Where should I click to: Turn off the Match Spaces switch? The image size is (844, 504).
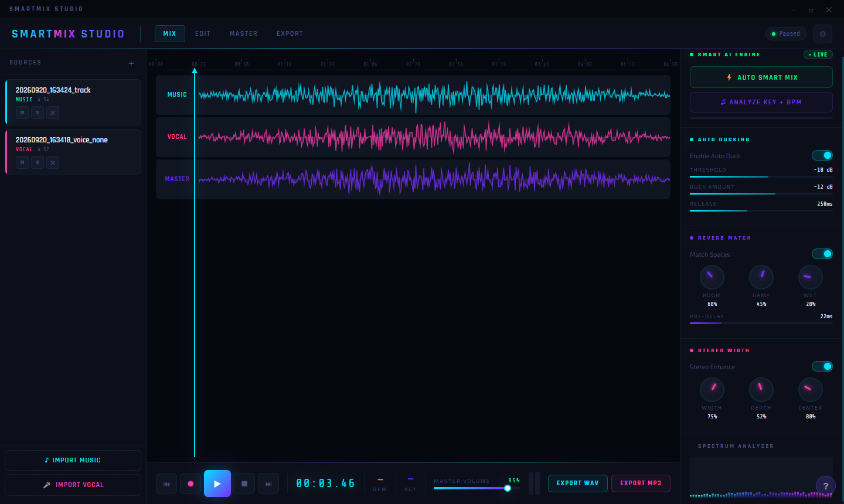pyautogui.click(x=822, y=254)
